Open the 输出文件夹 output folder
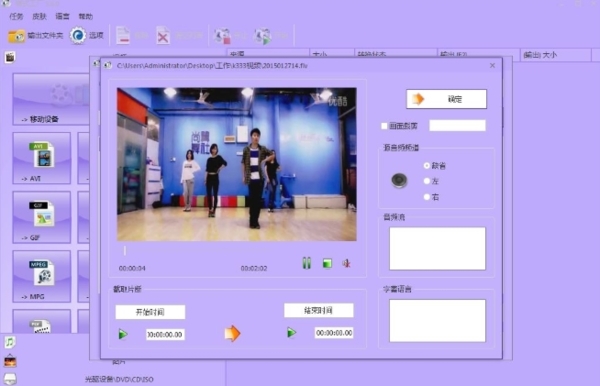The height and width of the screenshot is (386, 600). (x=35, y=36)
